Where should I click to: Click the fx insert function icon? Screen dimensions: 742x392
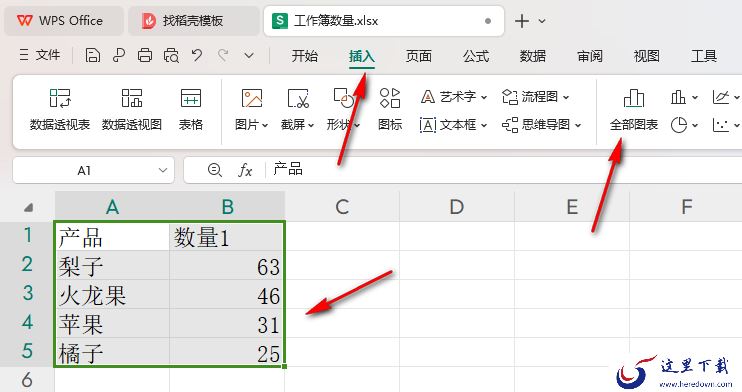[245, 169]
